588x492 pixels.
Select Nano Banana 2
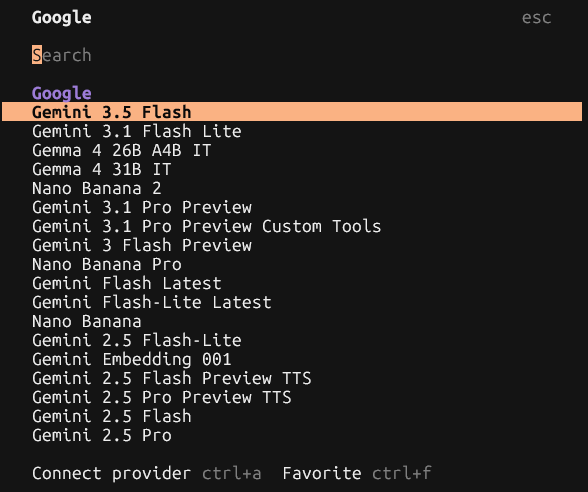(x=292, y=188)
